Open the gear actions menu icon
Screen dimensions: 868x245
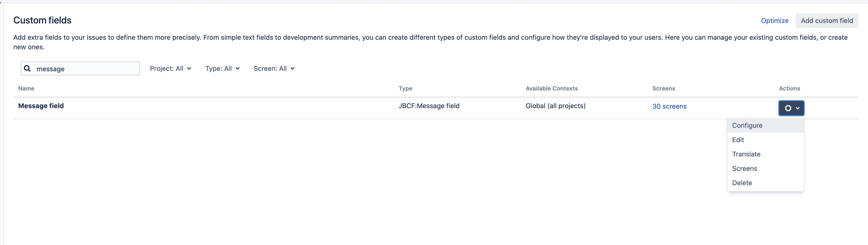(x=788, y=108)
